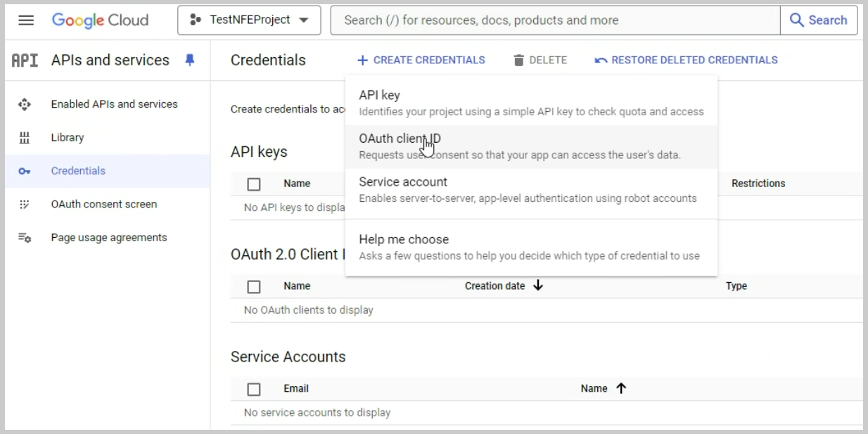Click the Type column header
The width and height of the screenshot is (868, 434).
click(x=736, y=286)
